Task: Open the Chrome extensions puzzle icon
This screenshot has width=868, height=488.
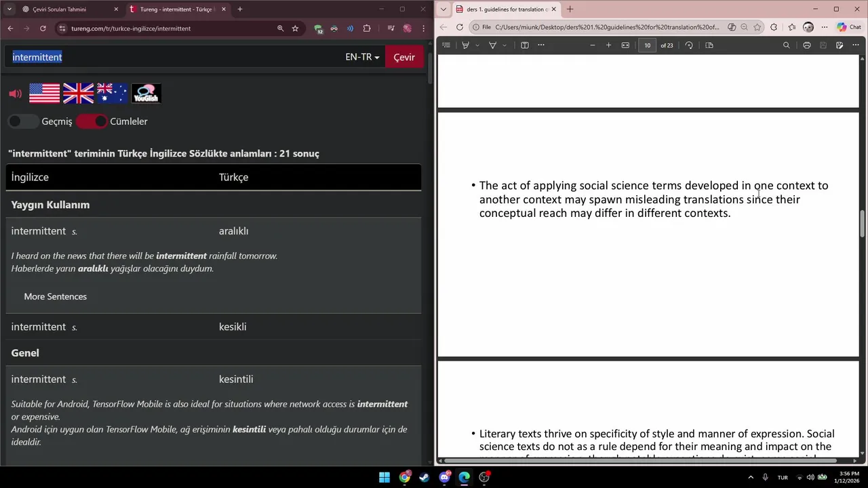Action: click(x=367, y=28)
